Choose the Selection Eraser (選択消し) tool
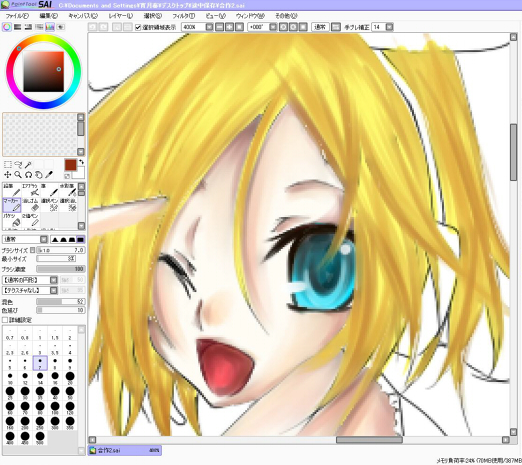 68,205
